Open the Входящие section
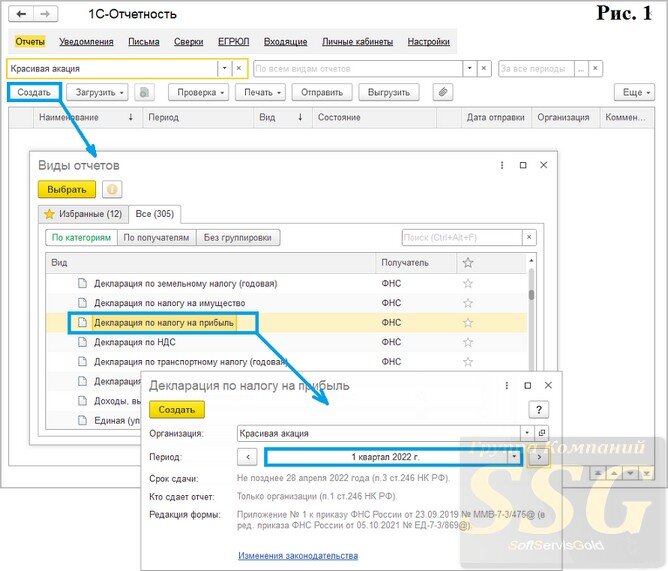Screen dimensions: 668x571 pos(285,41)
